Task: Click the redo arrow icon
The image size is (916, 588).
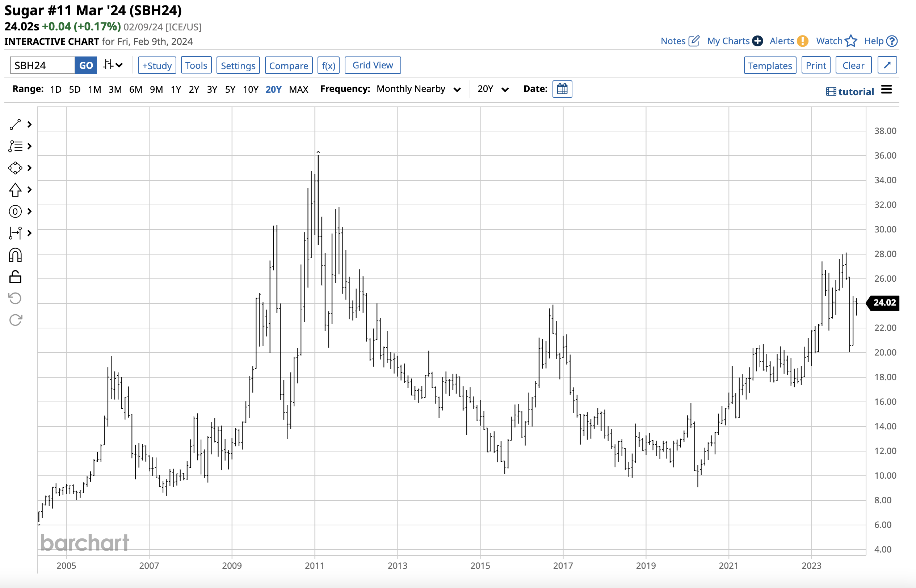Action: (15, 320)
